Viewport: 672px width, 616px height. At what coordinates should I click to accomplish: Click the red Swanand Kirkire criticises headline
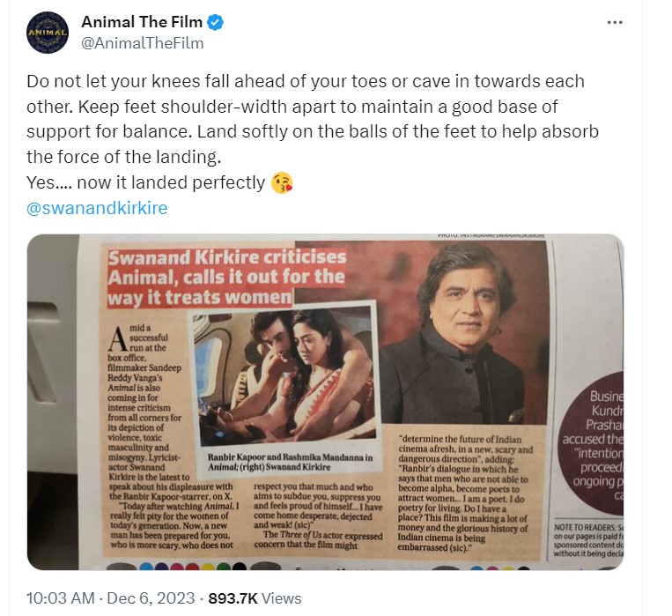[225, 277]
